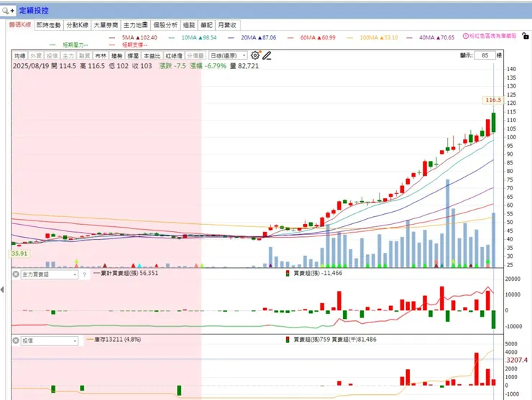Click the 定穎投控 stock title

pos(34,11)
